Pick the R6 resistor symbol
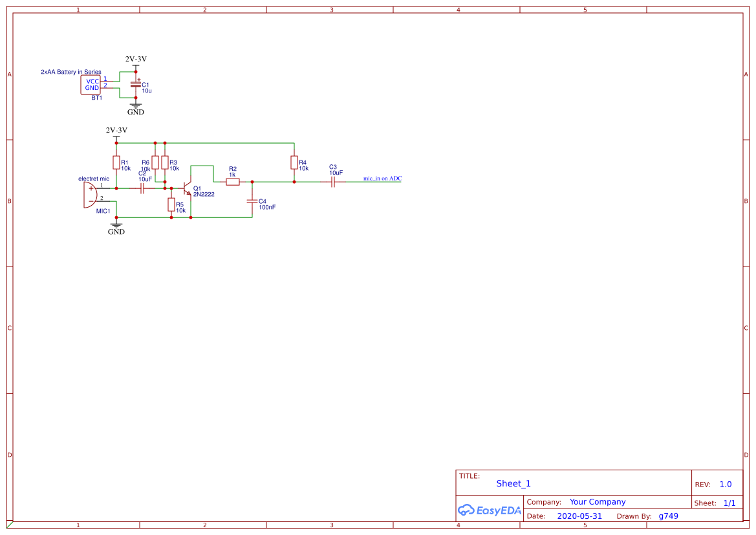This screenshot has width=756, height=535. tap(155, 162)
